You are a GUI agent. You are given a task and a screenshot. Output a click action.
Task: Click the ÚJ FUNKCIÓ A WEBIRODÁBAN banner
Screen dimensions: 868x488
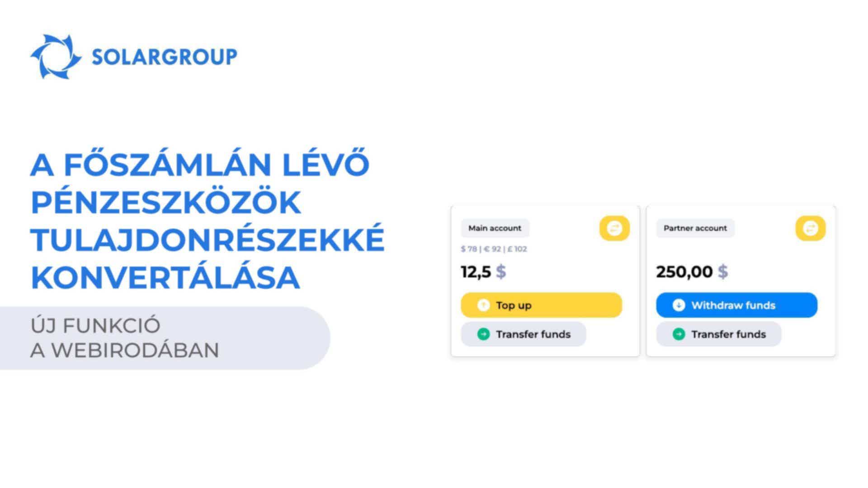(x=165, y=338)
